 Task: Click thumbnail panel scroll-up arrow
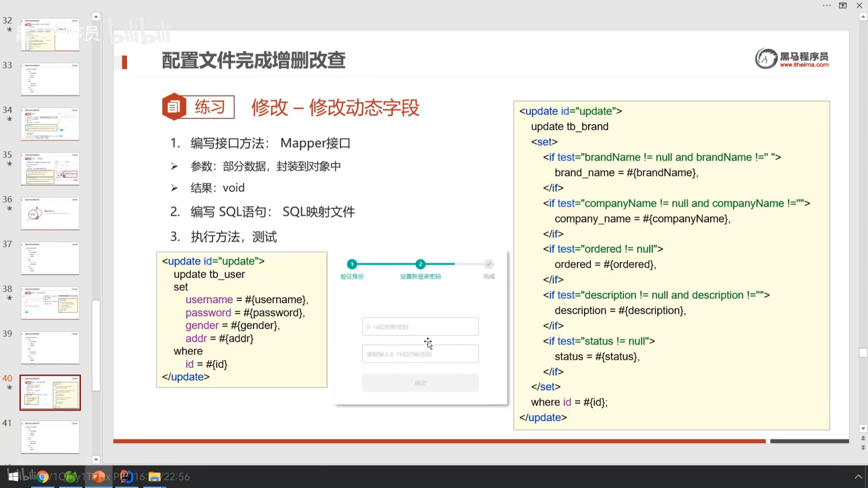[96, 16]
